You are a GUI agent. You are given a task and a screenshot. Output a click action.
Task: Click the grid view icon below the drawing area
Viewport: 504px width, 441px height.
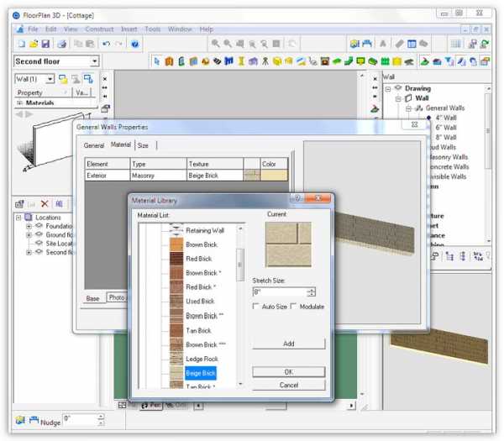coord(122,406)
